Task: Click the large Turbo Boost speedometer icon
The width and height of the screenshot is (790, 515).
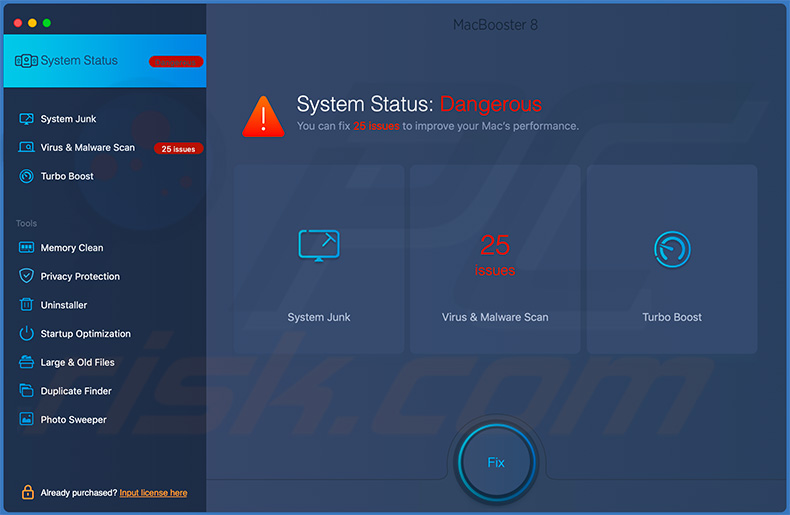Action: [672, 249]
